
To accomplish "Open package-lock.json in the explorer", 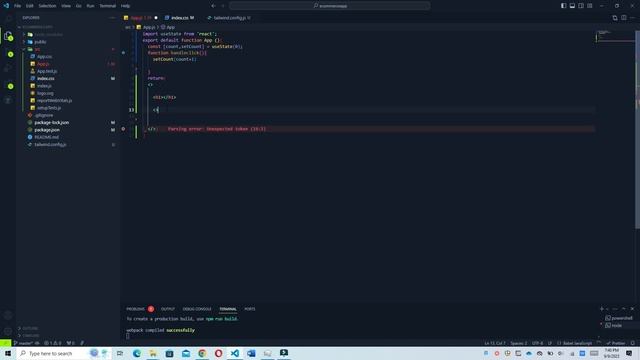I will pyautogui.click(x=51, y=122).
